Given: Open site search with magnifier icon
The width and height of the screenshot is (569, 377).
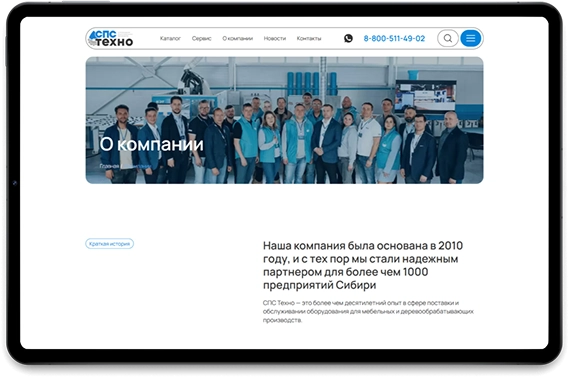Looking at the screenshot, I should point(448,38).
